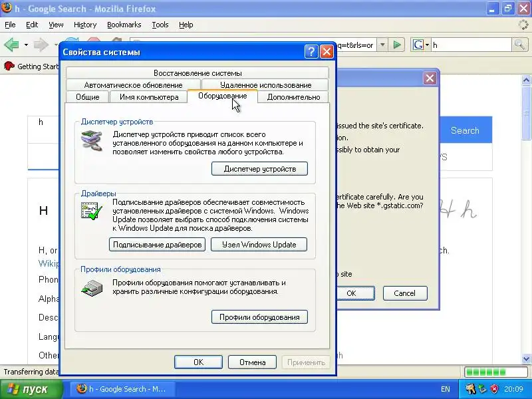Click the Firefox loading progress bar
The height and width of the screenshot is (399, 532).
pyautogui.click(x=495, y=372)
